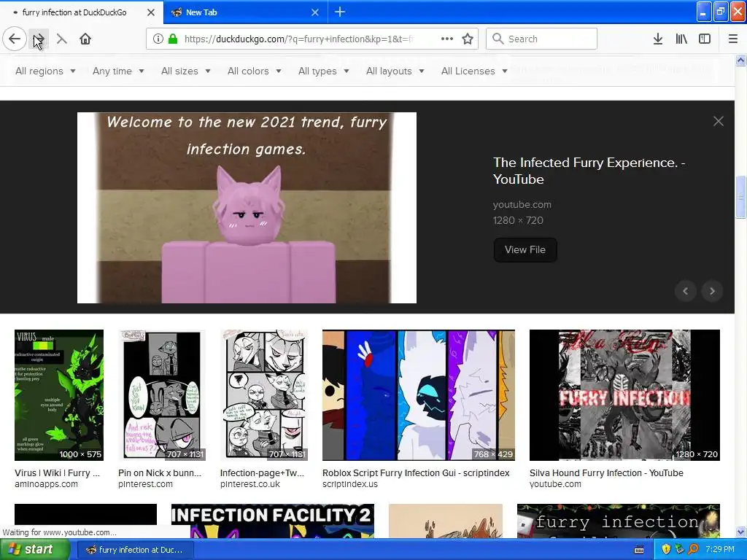The image size is (747, 560).
Task: Open the 'furry infection' Roblox thumbnail at bottom right
Action: (x=619, y=521)
